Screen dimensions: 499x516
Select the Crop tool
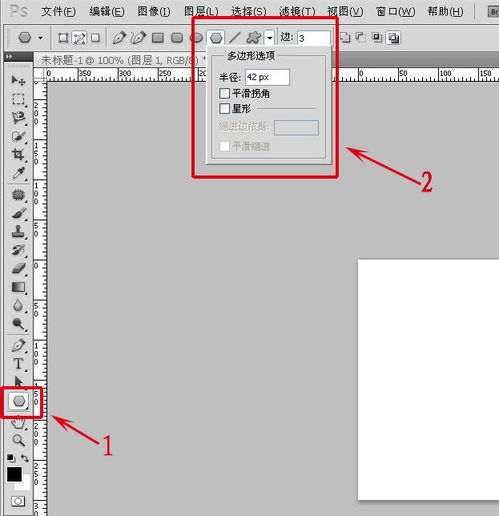tap(18, 154)
